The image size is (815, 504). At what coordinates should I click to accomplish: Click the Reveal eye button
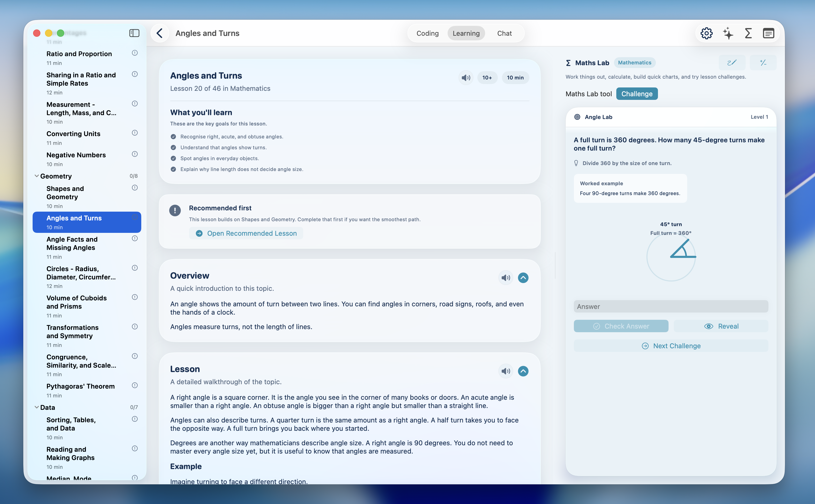pyautogui.click(x=721, y=326)
